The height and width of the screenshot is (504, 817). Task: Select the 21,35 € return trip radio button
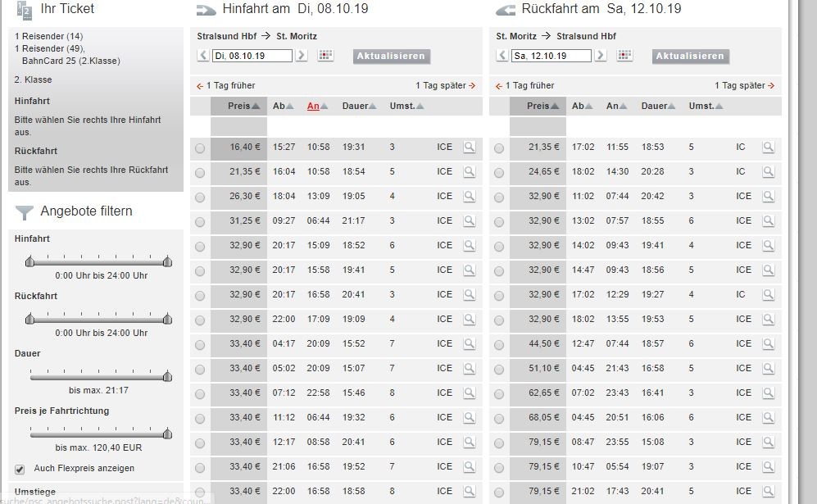pos(499,148)
